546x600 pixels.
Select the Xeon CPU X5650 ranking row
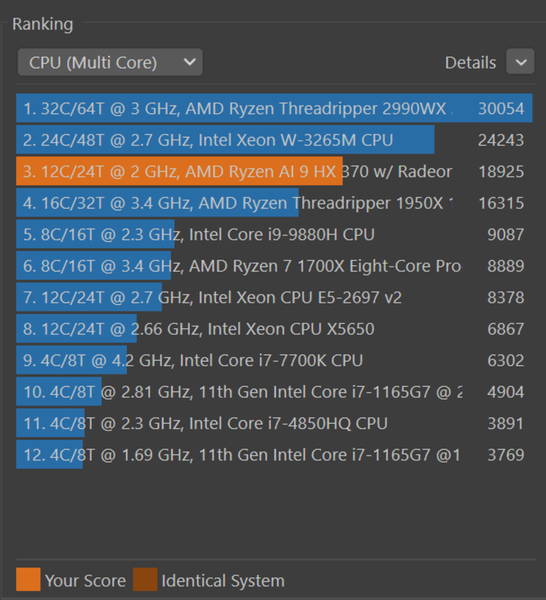pyautogui.click(x=274, y=329)
